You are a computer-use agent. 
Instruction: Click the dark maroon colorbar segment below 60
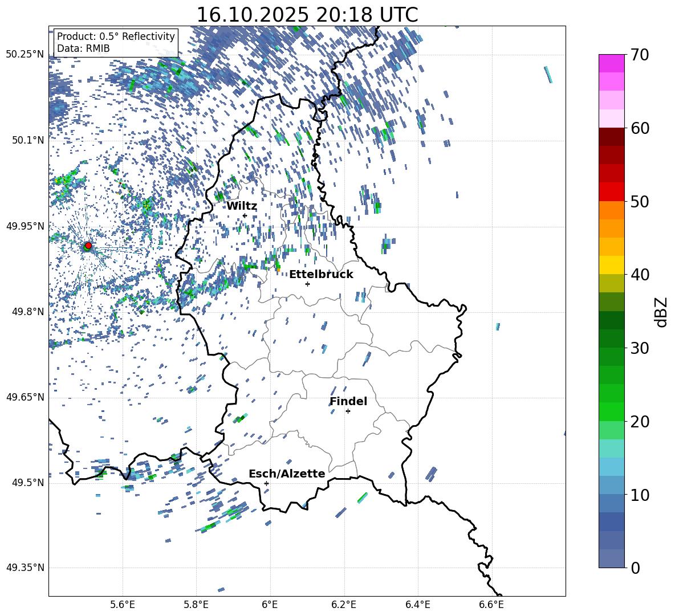pyautogui.click(x=611, y=137)
